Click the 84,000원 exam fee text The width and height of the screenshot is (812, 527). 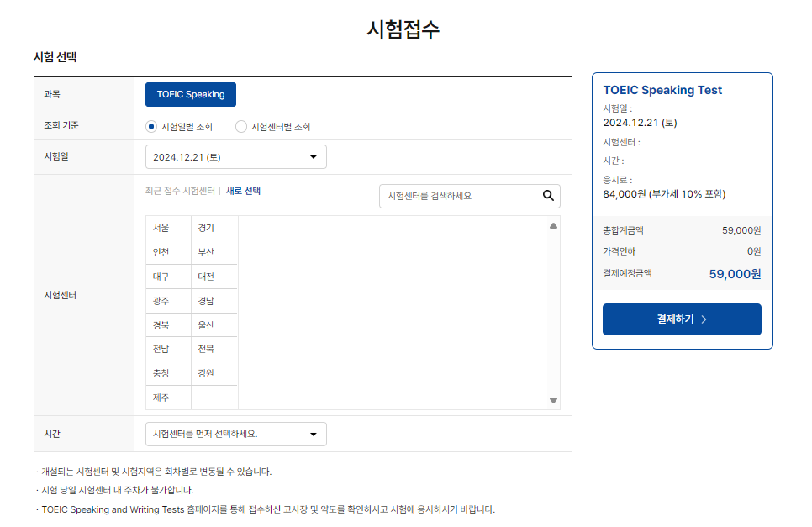(664, 194)
